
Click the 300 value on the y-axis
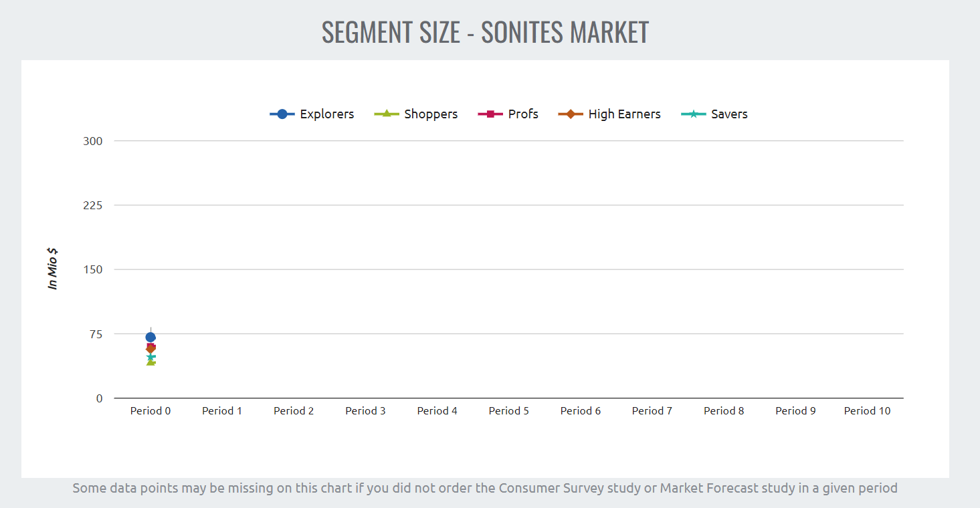coord(93,141)
